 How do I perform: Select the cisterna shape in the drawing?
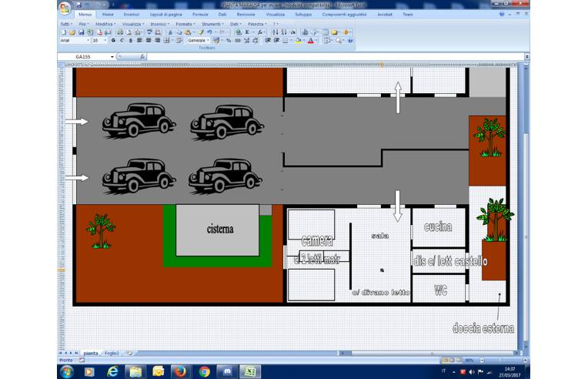click(221, 230)
